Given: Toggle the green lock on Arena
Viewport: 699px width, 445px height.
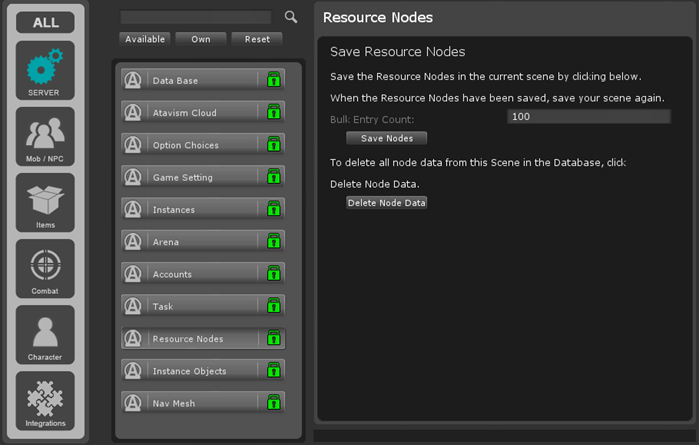Looking at the screenshot, I should coord(273,242).
